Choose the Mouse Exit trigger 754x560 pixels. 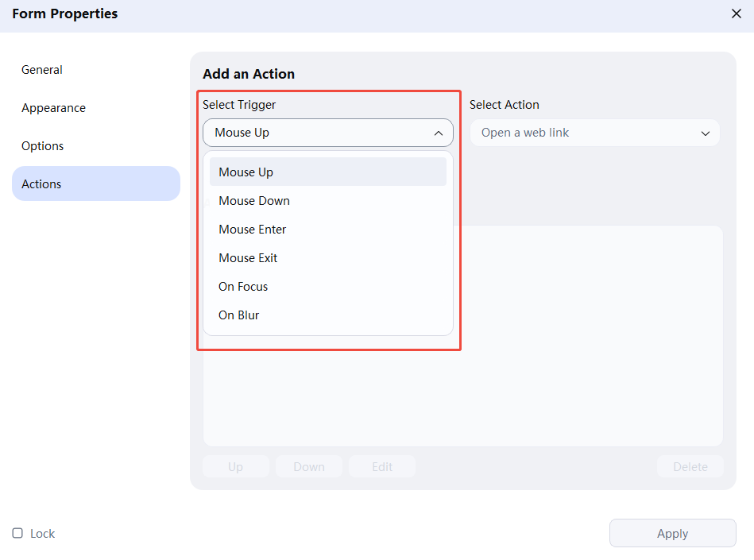[x=248, y=258]
